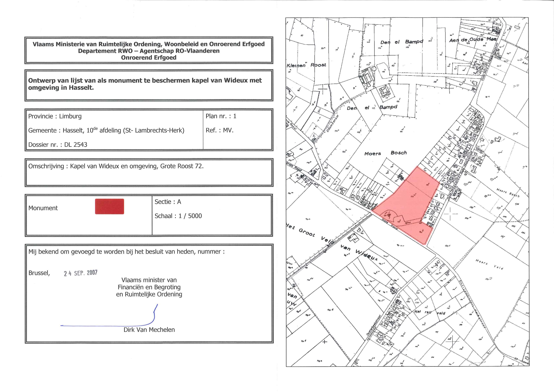Click the Vlaams Ministerie header title
The height and width of the screenshot is (392, 554).
pyautogui.click(x=149, y=44)
